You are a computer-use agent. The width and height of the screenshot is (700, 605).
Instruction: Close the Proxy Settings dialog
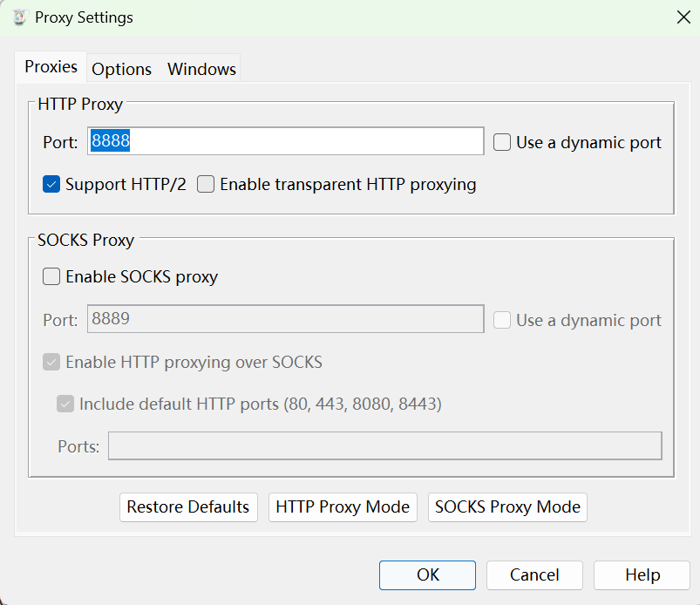(683, 17)
